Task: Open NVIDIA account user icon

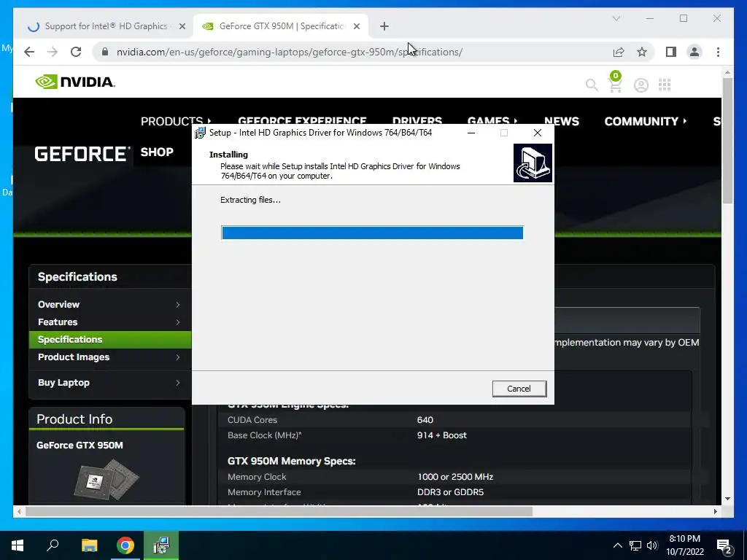Action: point(640,85)
